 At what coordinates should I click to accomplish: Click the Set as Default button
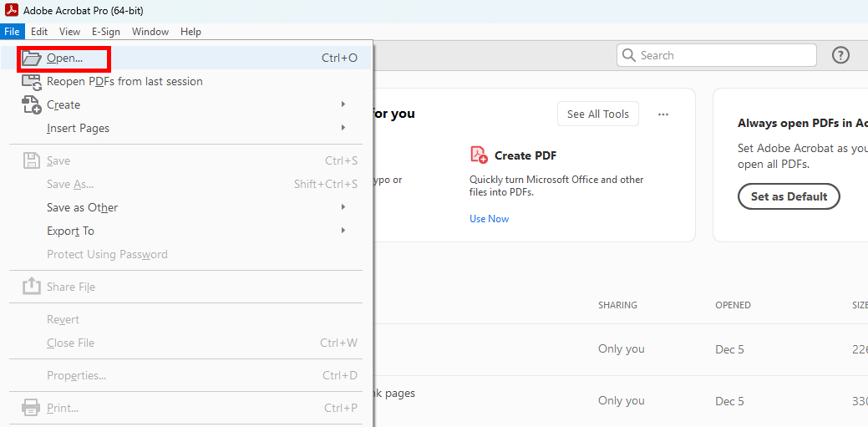pyautogui.click(x=789, y=196)
